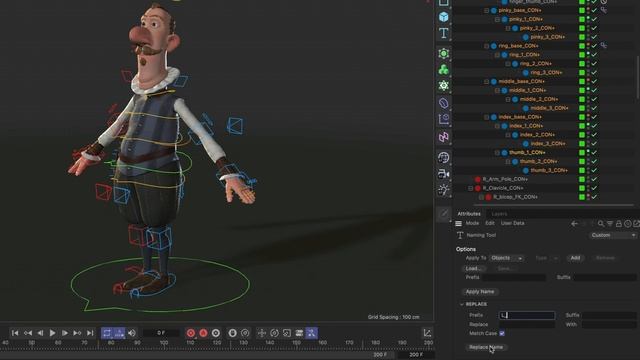Open the timeline graph icon
The width and height of the screenshot is (640, 360).
pyautogui.click(x=427, y=333)
